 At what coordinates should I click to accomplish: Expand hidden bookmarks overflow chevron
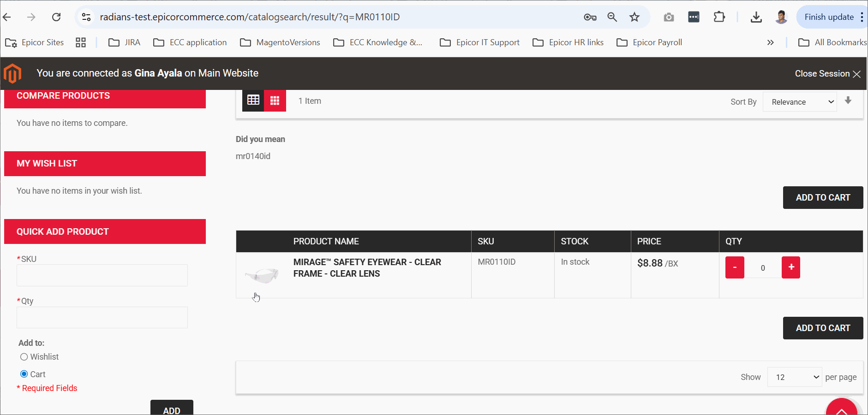770,42
